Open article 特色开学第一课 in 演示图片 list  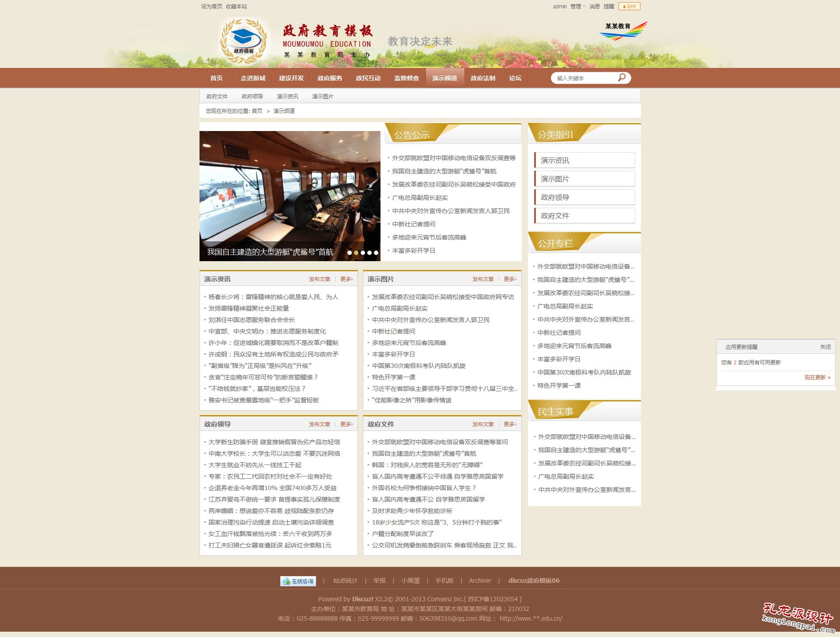pyautogui.click(x=393, y=377)
